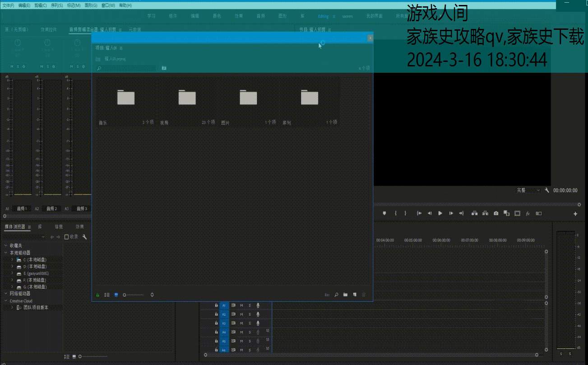The image size is (588, 365).
Task: Open the 窗口(W) menu
Action: 108,5
